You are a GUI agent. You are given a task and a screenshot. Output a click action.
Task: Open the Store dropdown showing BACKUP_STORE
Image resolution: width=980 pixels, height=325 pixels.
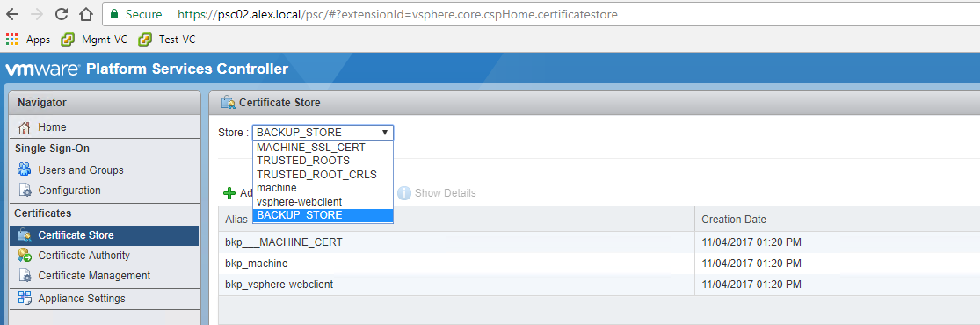pos(323,133)
